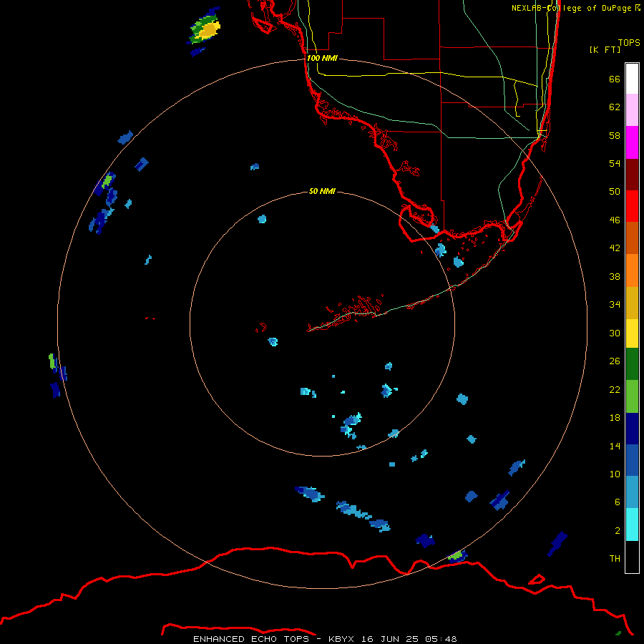Click the '66' legend value
The width and height of the screenshot is (644, 644).
pyautogui.click(x=615, y=79)
